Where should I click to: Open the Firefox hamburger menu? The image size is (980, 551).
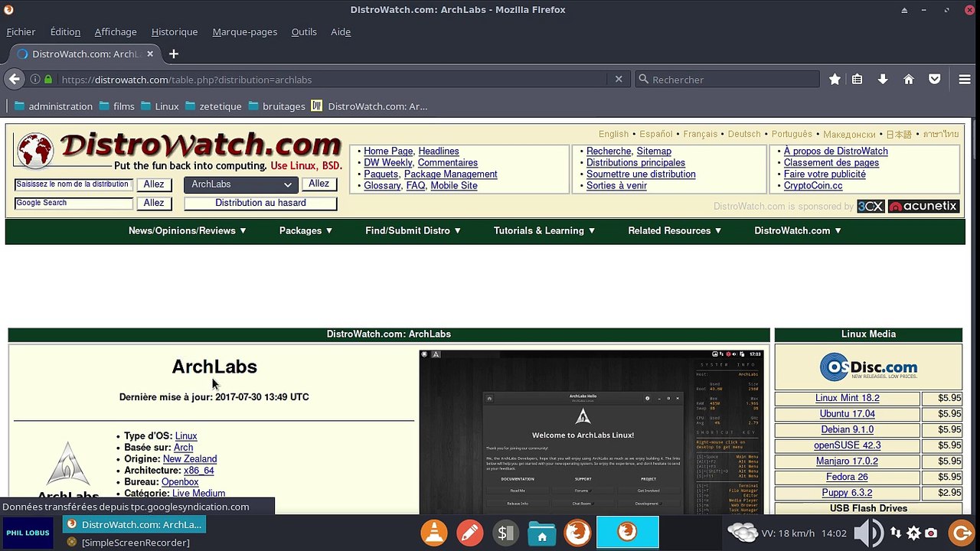click(965, 80)
